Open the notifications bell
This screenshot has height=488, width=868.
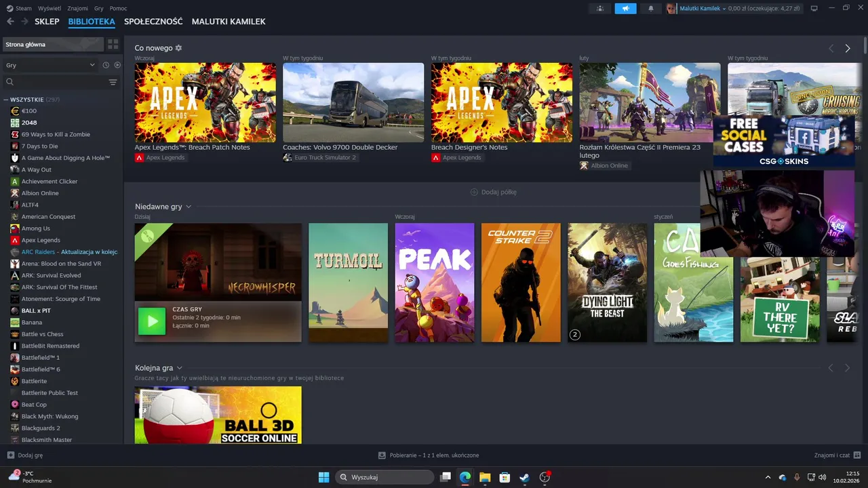[x=651, y=8]
